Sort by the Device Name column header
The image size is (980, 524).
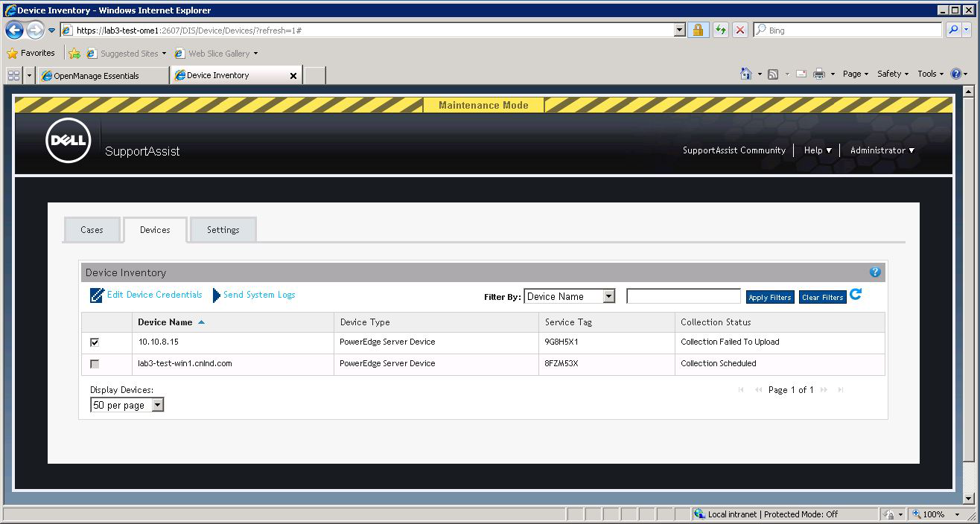(x=165, y=322)
